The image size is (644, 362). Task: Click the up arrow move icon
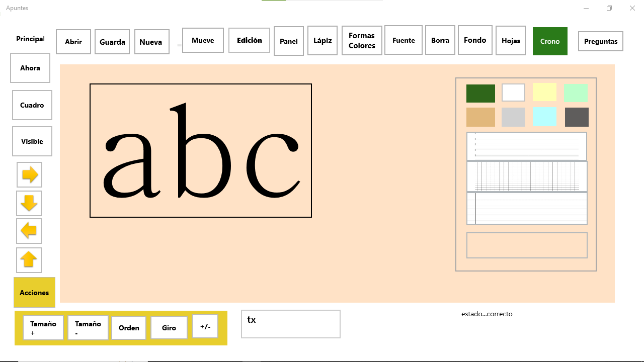(x=29, y=260)
